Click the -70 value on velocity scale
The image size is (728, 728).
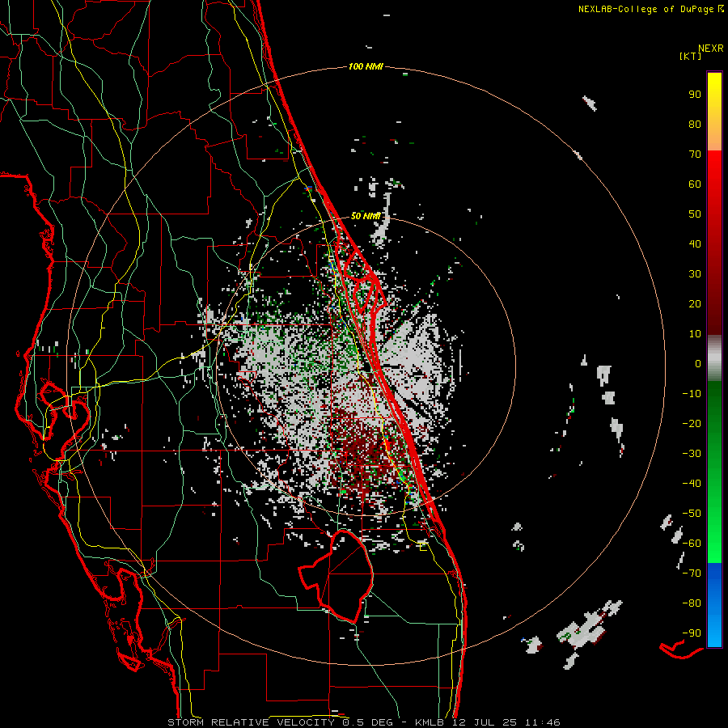(x=692, y=574)
